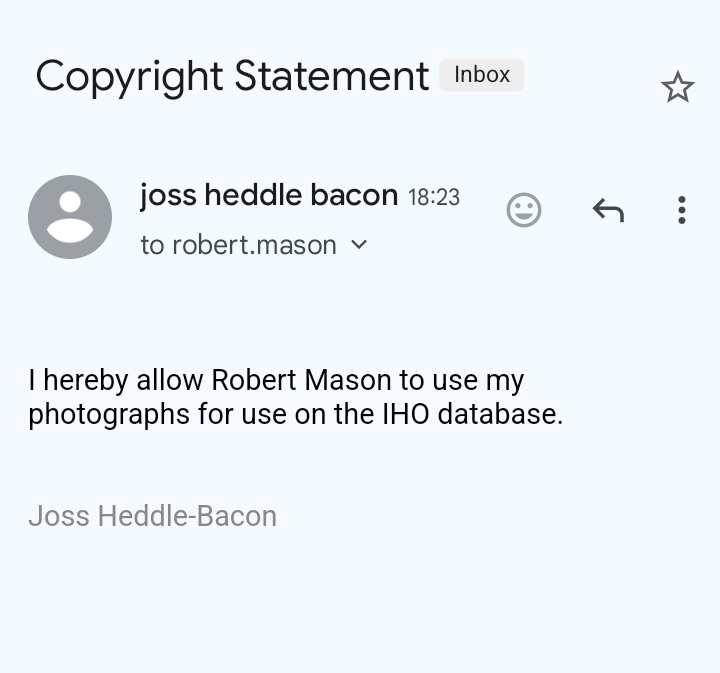720x673 pixels.
Task: Click the Inbox label chip
Action: click(x=482, y=75)
